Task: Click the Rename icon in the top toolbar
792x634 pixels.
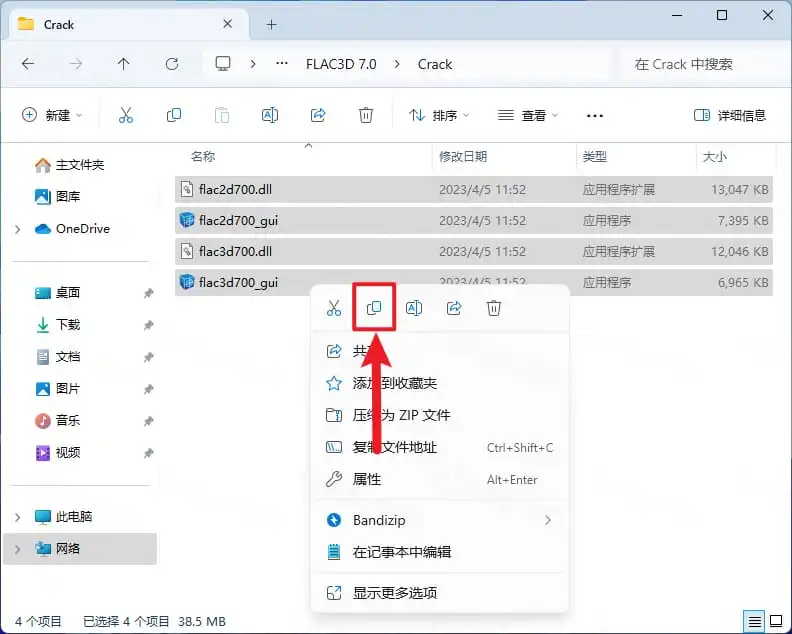Action: [x=270, y=116]
